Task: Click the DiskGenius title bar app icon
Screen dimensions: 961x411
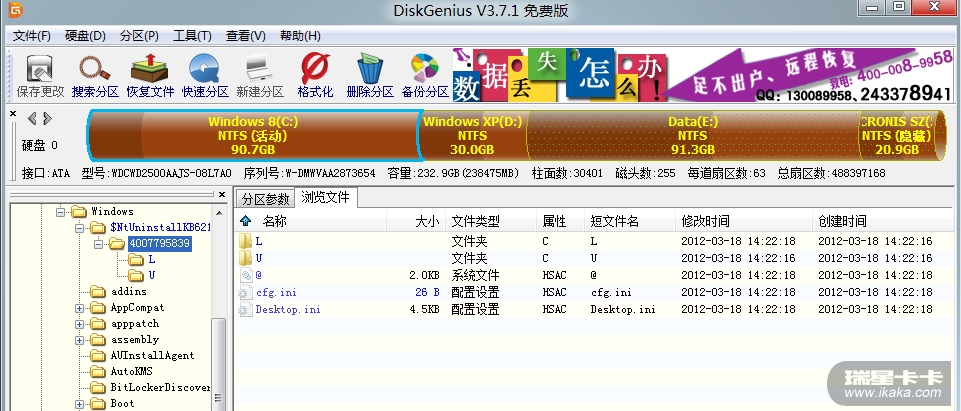Action: pos(17,9)
